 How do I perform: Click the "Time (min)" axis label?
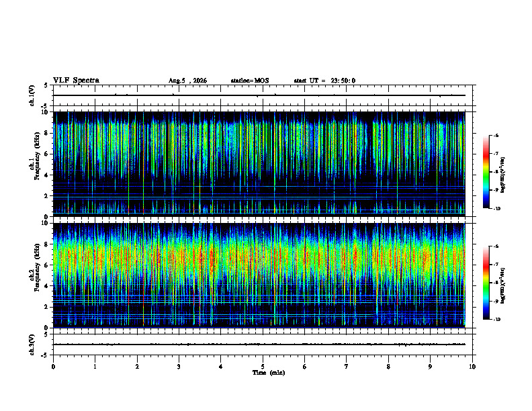tap(269, 373)
